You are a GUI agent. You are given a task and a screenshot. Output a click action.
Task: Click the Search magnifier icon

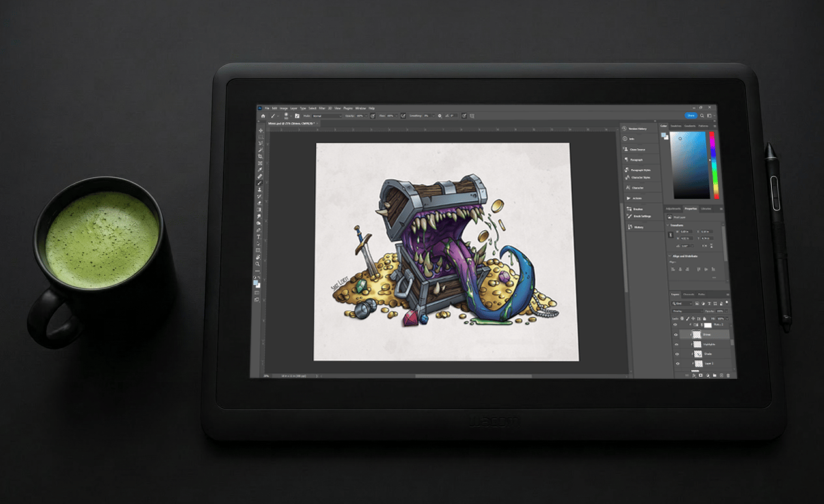(x=702, y=115)
